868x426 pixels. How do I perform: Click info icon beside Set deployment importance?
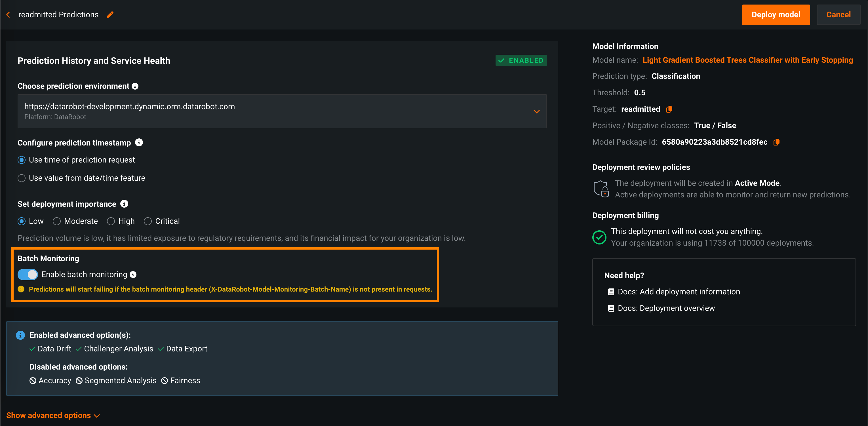click(x=124, y=204)
